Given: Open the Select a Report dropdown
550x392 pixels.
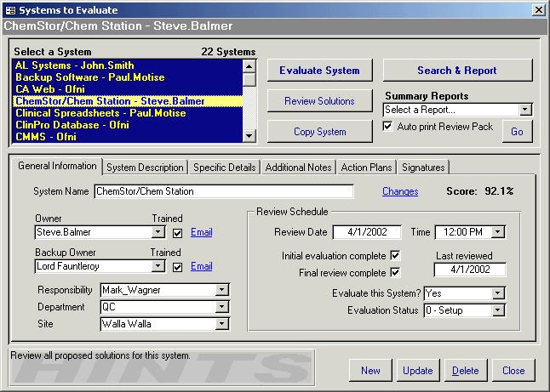Looking at the screenshot, I should [x=525, y=110].
